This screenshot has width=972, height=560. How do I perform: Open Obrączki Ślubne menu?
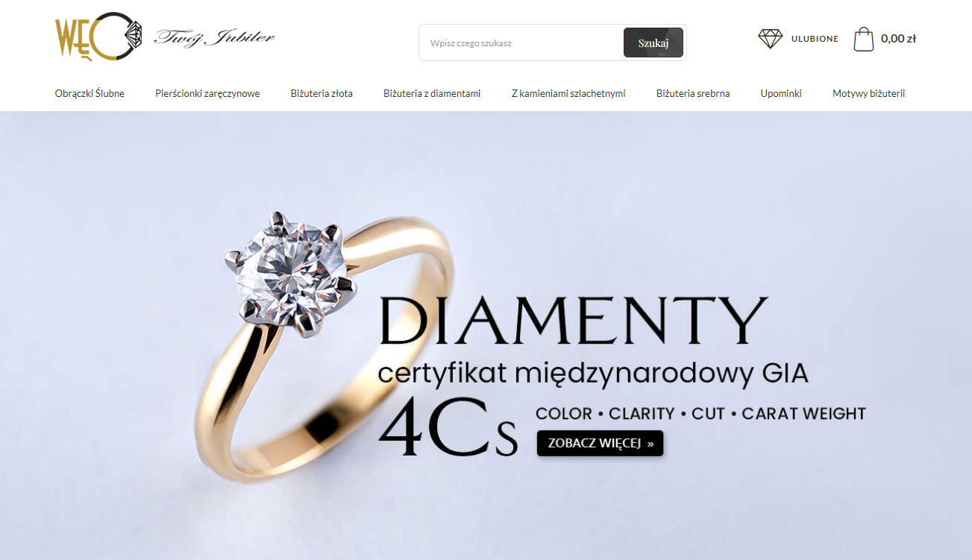click(90, 93)
